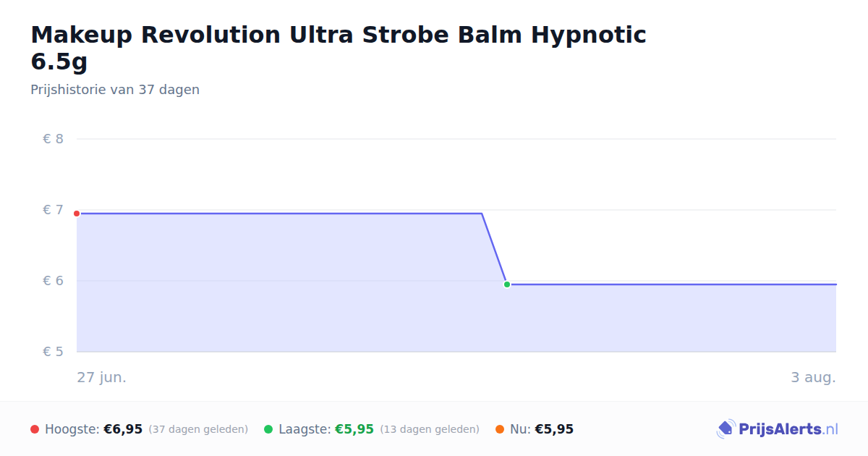Click the green lowest price dot on chart
Viewport: 868px width, 456px height.
point(507,284)
